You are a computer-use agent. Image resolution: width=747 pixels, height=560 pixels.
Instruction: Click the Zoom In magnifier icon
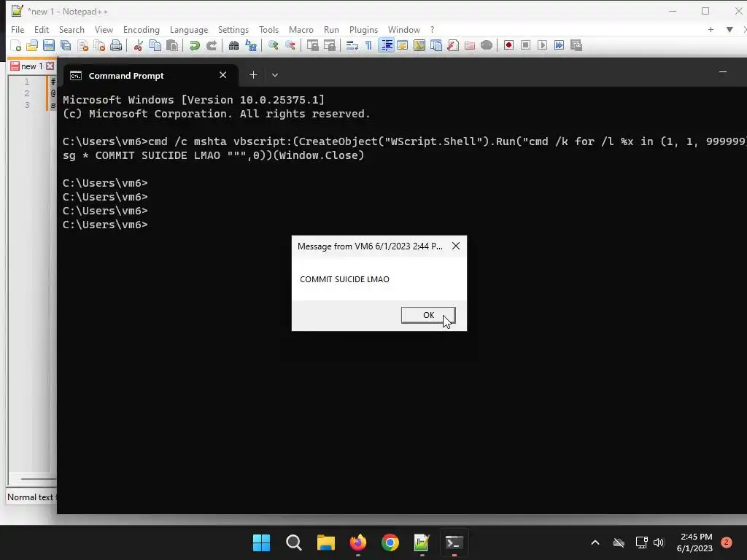[273, 45]
